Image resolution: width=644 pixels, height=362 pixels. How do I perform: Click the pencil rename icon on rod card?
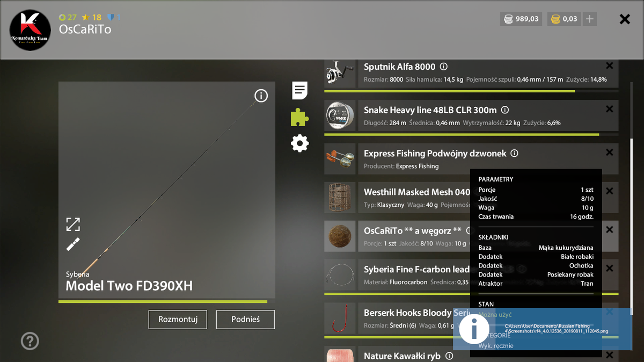(73, 244)
